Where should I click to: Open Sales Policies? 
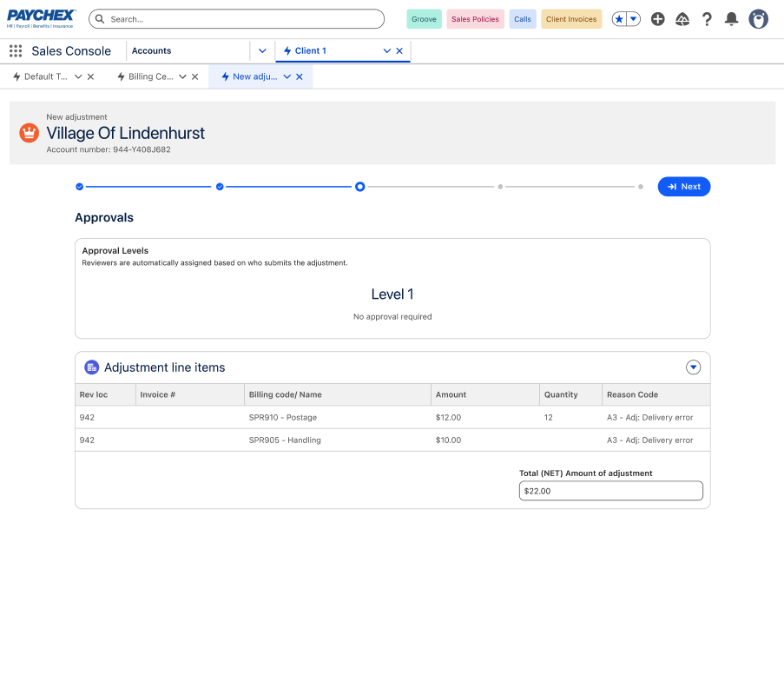pyautogui.click(x=475, y=19)
